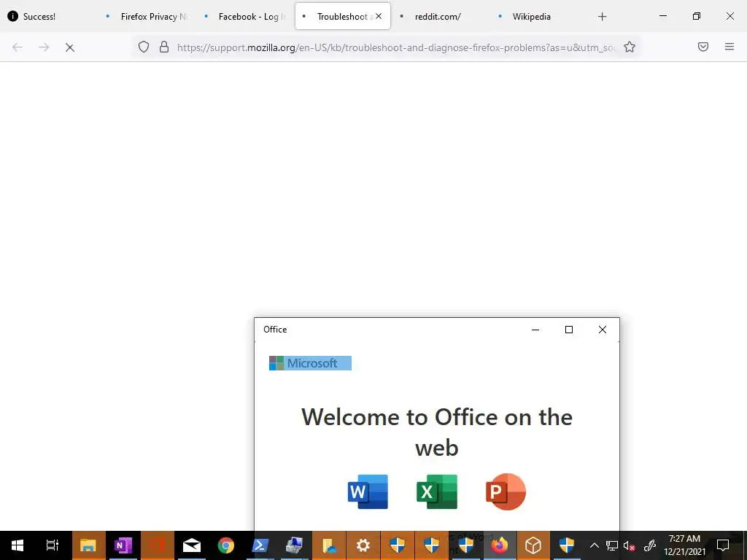Show hidden system tray icons
This screenshot has height=560, width=747.
pyautogui.click(x=594, y=545)
